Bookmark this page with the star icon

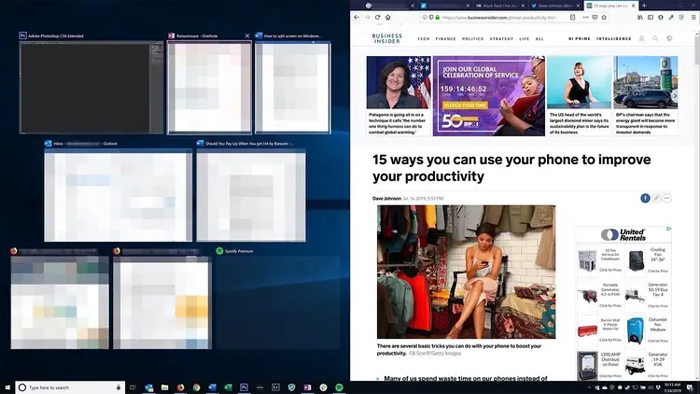604,17
